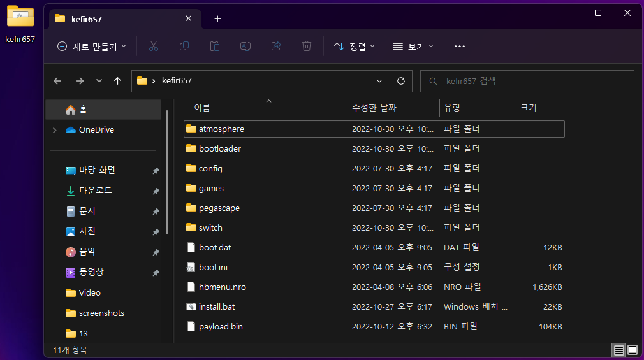Sort by 이름 column header
The height and width of the screenshot is (360, 644).
[x=265, y=108]
